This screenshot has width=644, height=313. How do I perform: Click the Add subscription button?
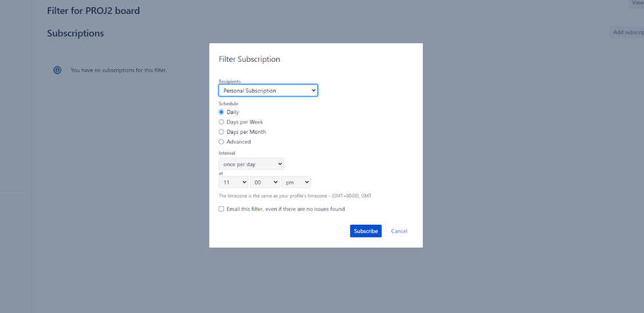pyautogui.click(x=627, y=32)
